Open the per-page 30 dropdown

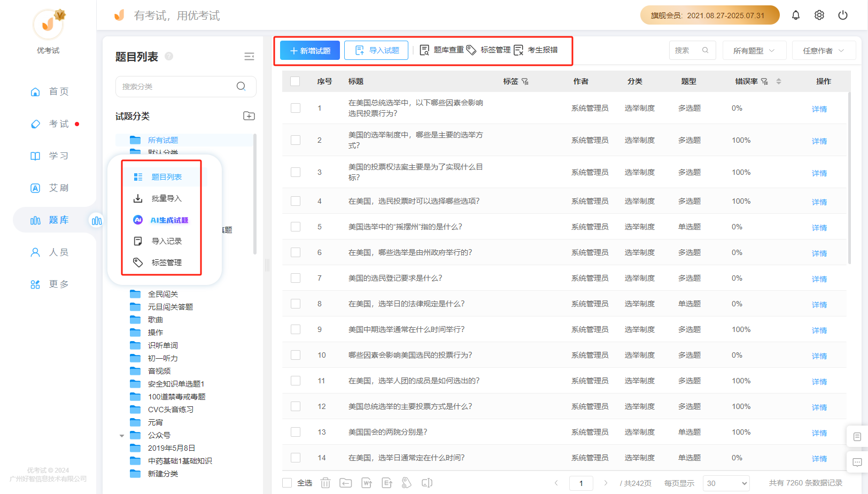(726, 483)
